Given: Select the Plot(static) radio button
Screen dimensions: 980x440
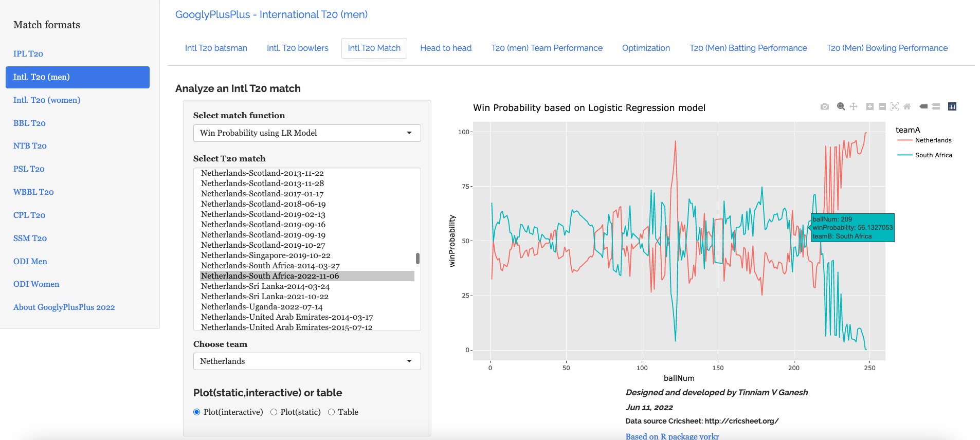Looking at the screenshot, I should pos(274,412).
